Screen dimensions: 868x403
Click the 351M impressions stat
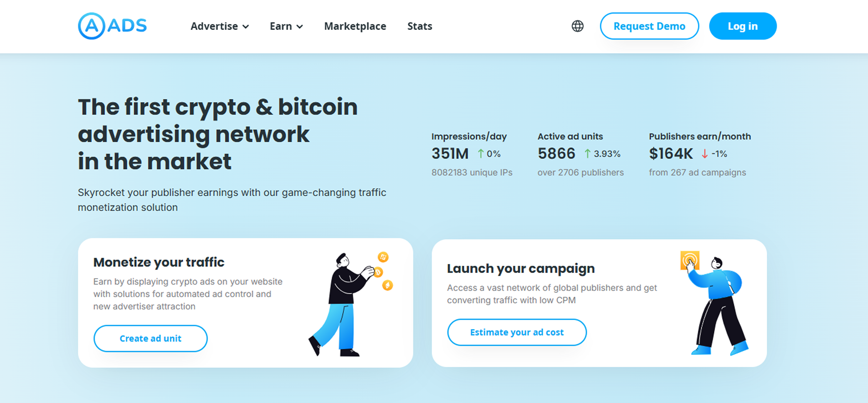pos(450,153)
